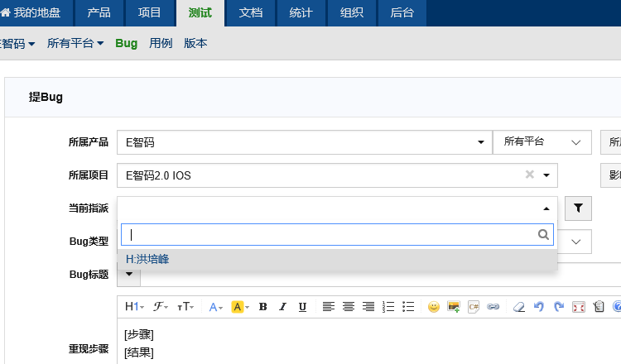The height and width of the screenshot is (364, 621).
Task: Insert a code block
Action: tap(474, 307)
